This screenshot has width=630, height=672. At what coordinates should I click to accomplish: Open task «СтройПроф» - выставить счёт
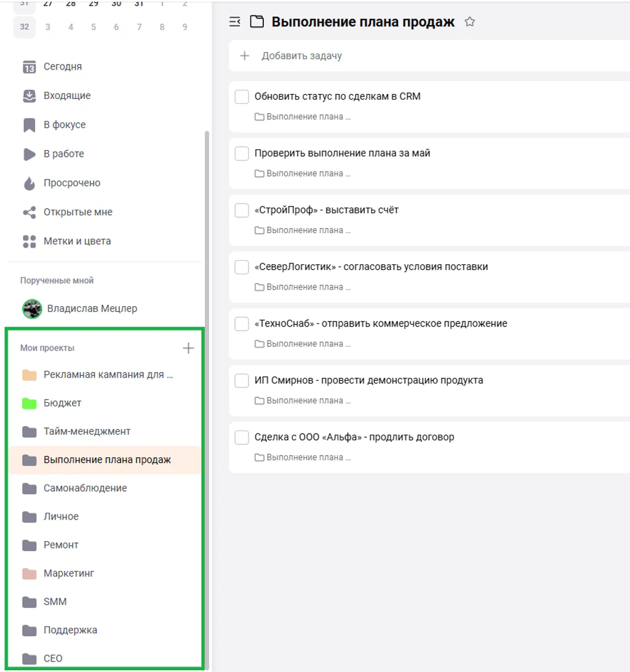pyautogui.click(x=327, y=210)
